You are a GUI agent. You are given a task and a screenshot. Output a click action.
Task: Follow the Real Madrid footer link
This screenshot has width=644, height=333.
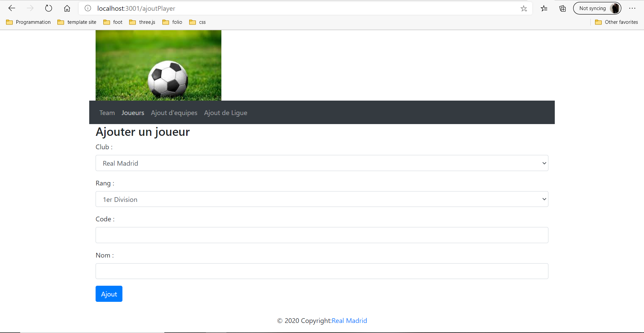349,321
